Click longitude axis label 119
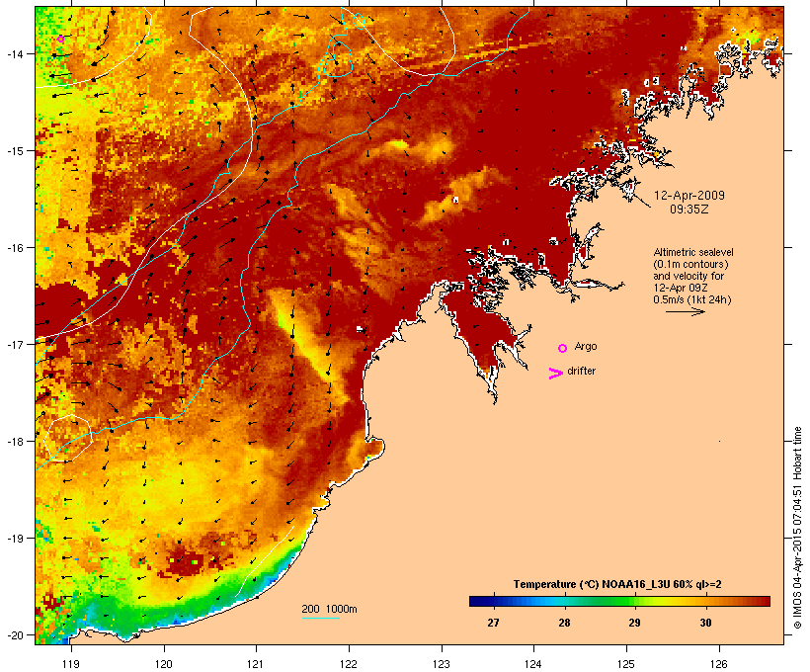The height and width of the screenshot is (672, 810). pos(71,664)
